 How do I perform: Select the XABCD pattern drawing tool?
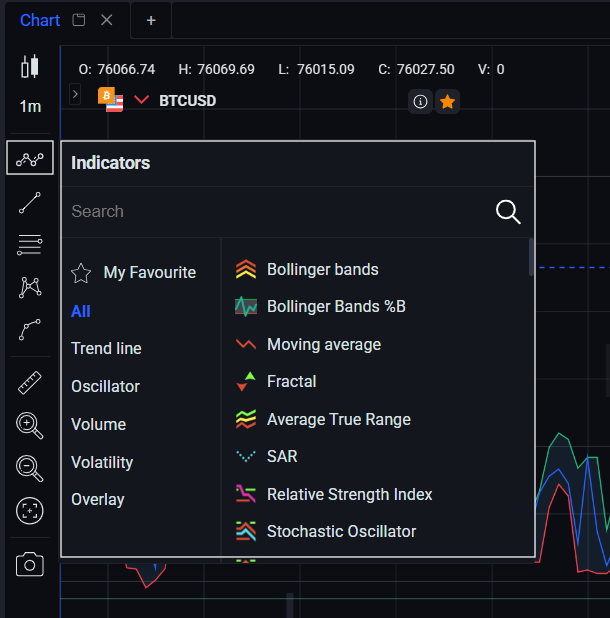tap(30, 287)
